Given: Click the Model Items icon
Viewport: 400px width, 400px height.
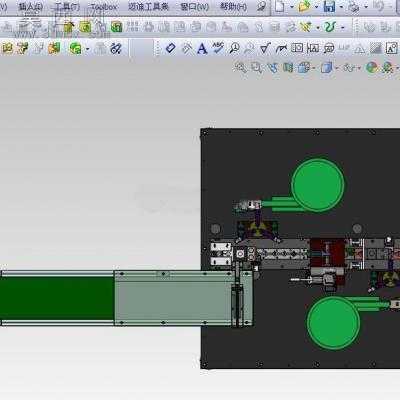Looking at the screenshot, I should click(187, 49).
